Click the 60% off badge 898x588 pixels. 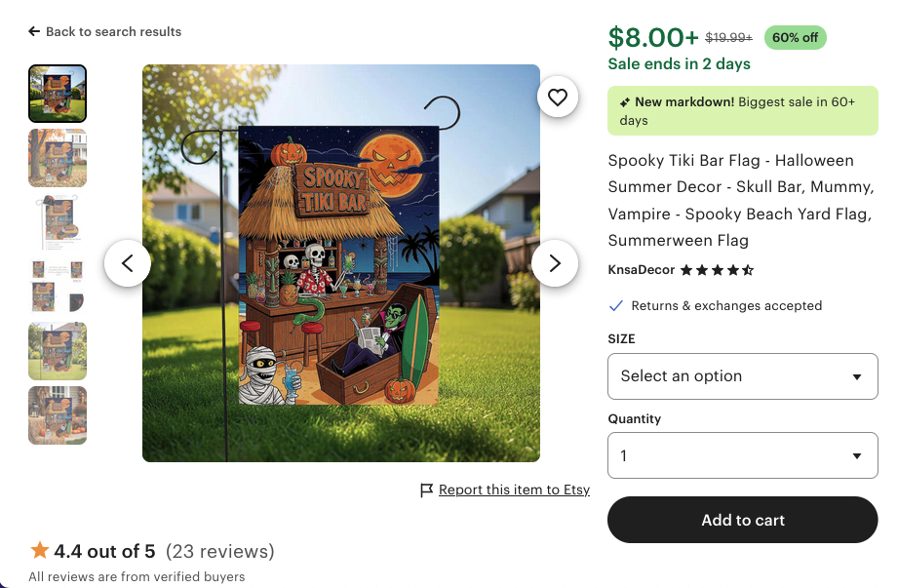[x=795, y=37]
